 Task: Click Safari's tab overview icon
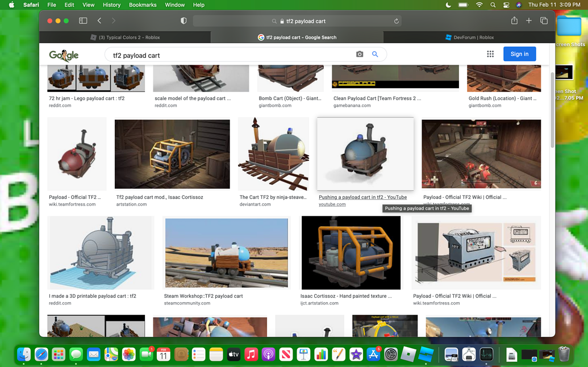coord(544,20)
